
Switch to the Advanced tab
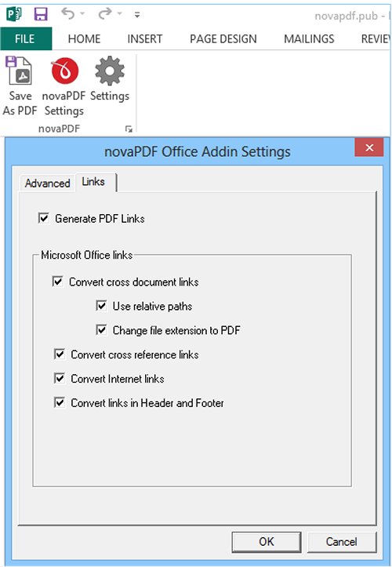47,183
